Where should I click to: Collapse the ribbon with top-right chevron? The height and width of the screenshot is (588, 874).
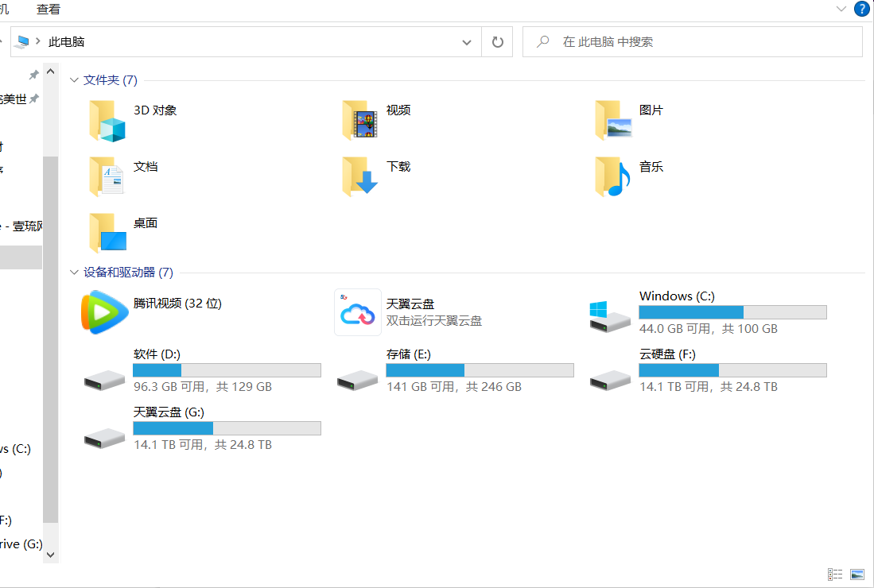(841, 9)
